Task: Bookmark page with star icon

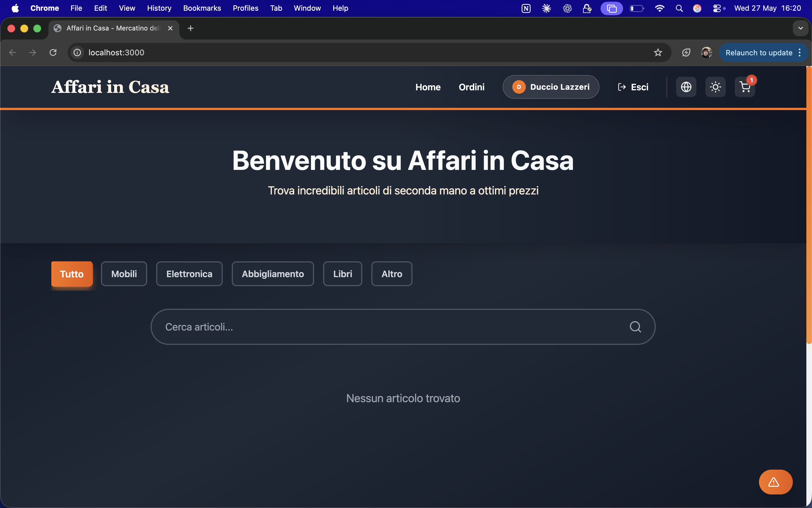Action: (658, 52)
